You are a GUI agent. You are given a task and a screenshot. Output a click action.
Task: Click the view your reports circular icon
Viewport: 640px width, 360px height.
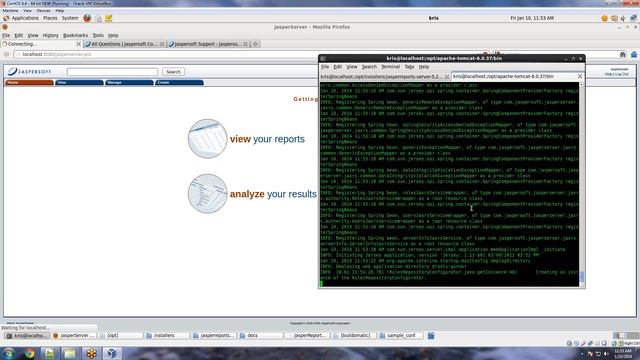coord(207,139)
